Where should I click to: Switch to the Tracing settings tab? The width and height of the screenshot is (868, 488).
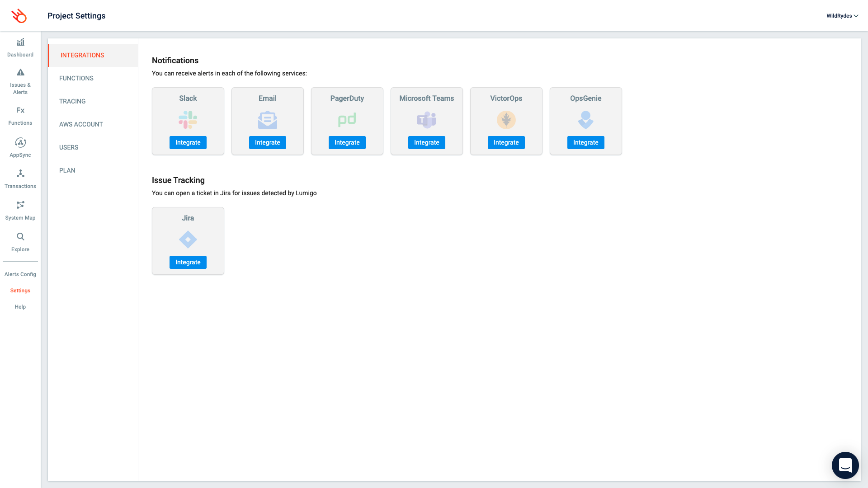pyautogui.click(x=72, y=101)
